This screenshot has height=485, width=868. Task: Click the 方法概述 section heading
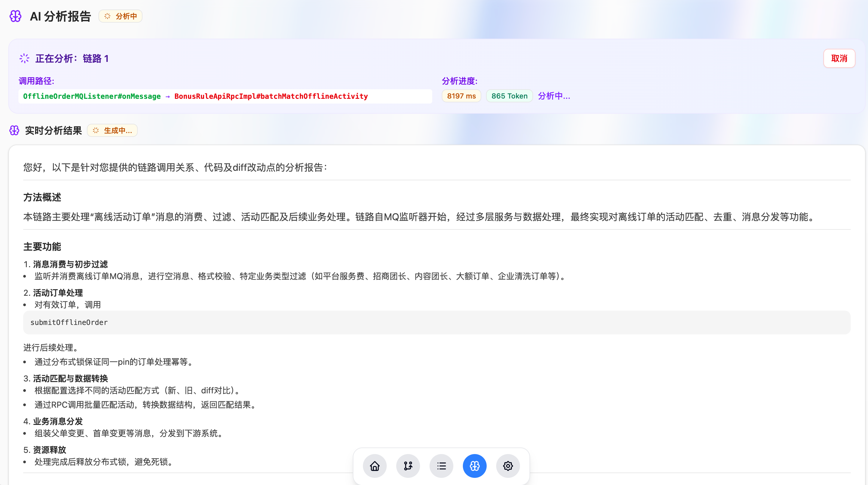(x=42, y=197)
